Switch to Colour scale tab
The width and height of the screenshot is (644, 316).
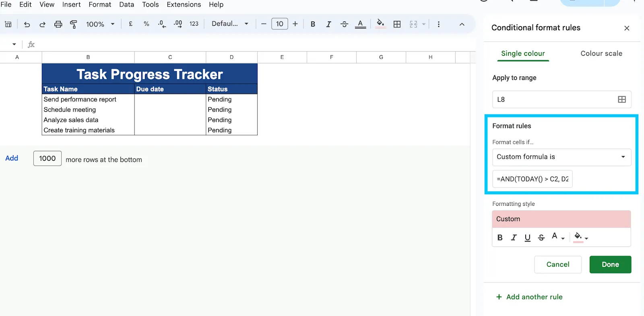[x=601, y=53]
